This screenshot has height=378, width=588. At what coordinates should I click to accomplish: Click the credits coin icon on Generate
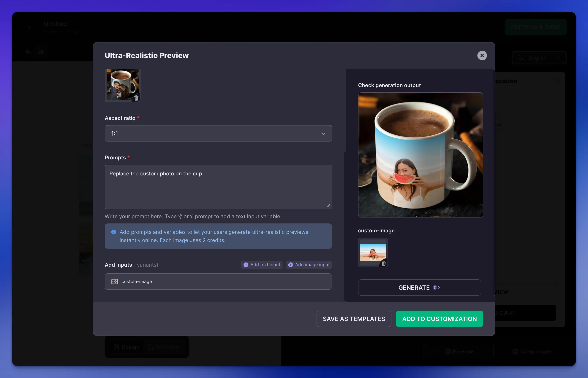pyautogui.click(x=434, y=288)
